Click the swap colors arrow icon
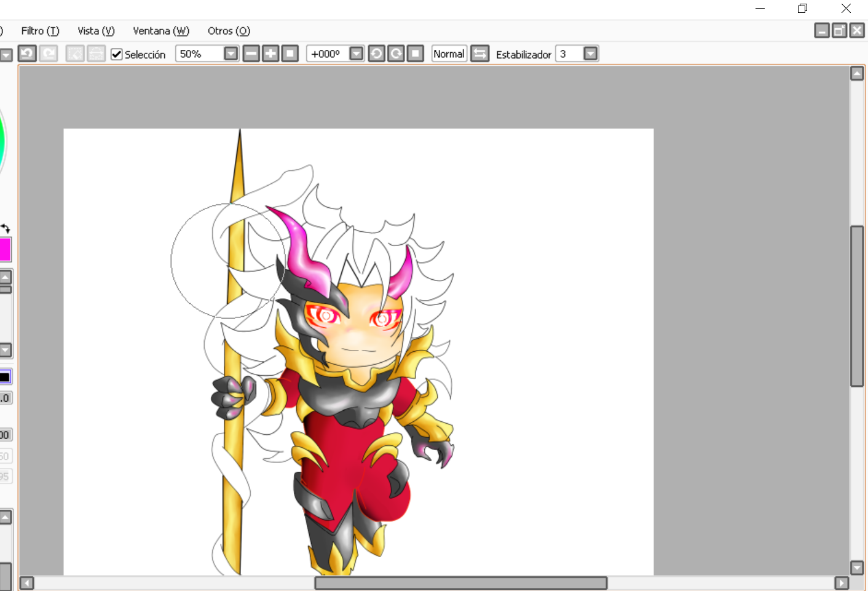 point(6,228)
